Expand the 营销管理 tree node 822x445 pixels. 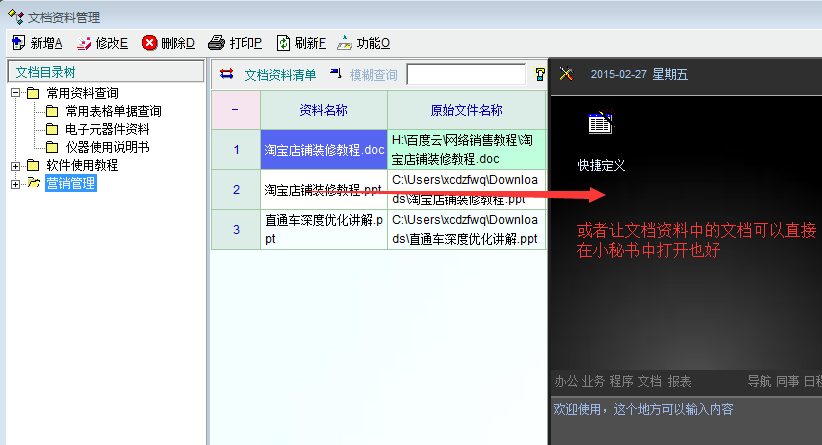[16, 183]
